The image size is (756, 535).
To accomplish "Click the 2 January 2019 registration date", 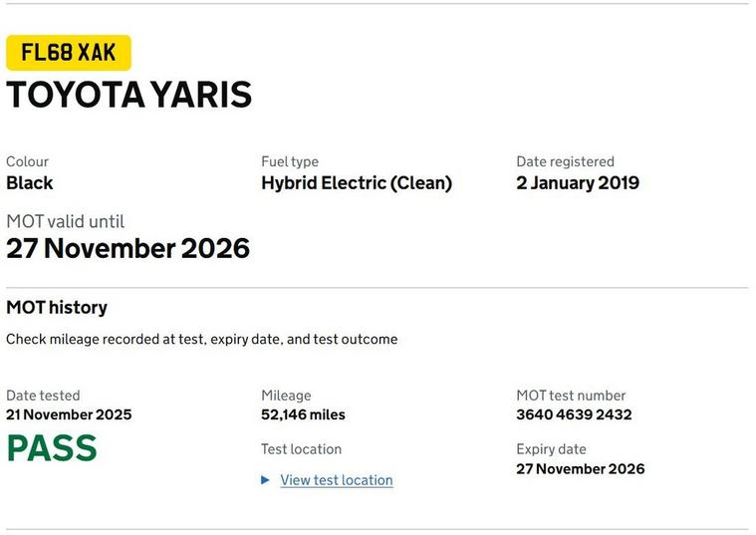I will tap(578, 183).
